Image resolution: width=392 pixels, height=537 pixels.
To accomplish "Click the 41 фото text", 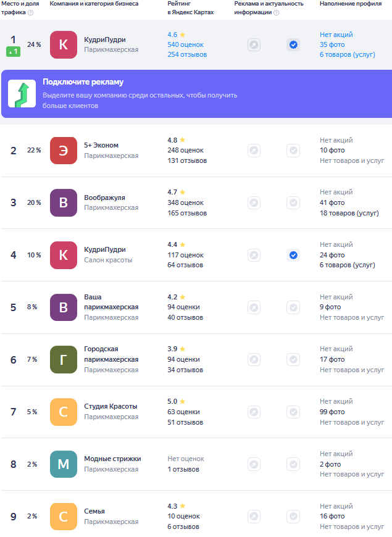I will pos(332,202).
